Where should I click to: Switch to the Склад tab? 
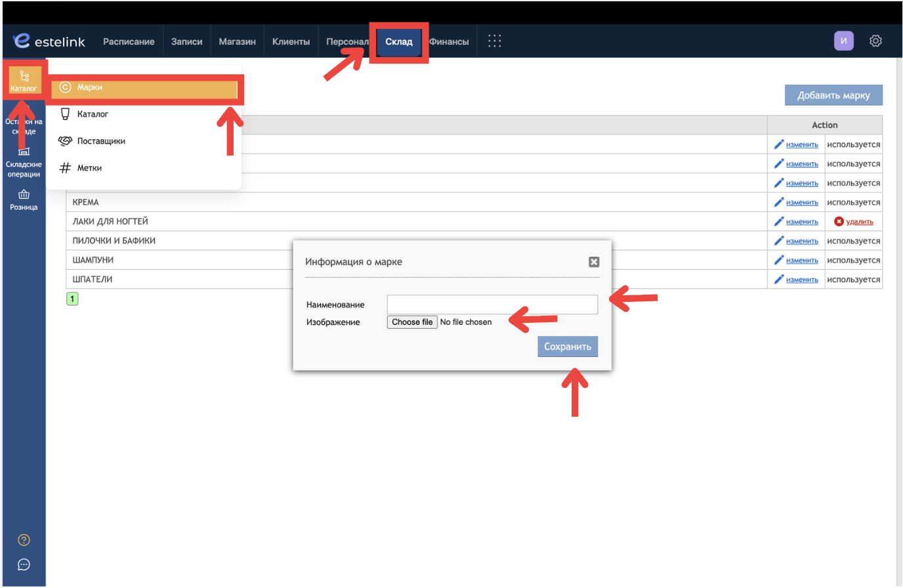(x=399, y=41)
